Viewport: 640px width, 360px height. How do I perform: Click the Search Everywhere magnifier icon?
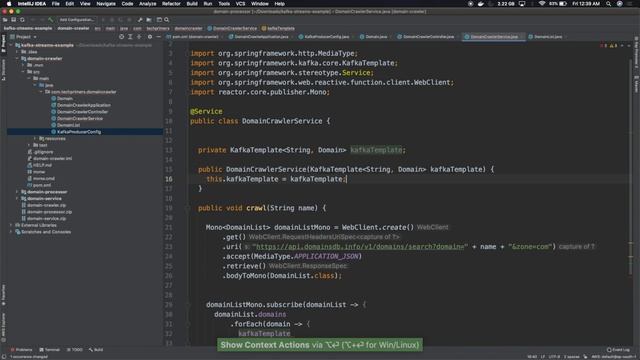(x=167, y=20)
